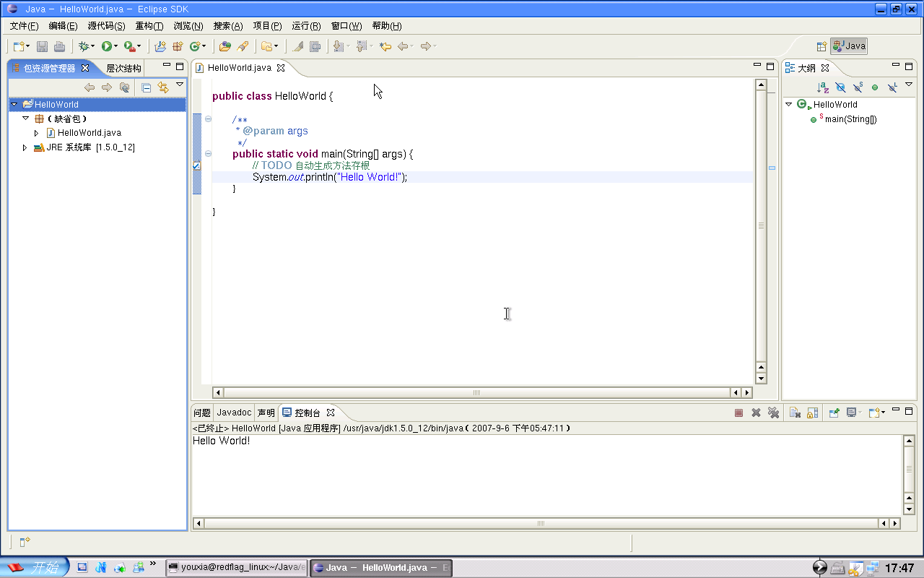The image size is (924, 578).
Task: Create a New Java Project icon
Action: pos(160,46)
